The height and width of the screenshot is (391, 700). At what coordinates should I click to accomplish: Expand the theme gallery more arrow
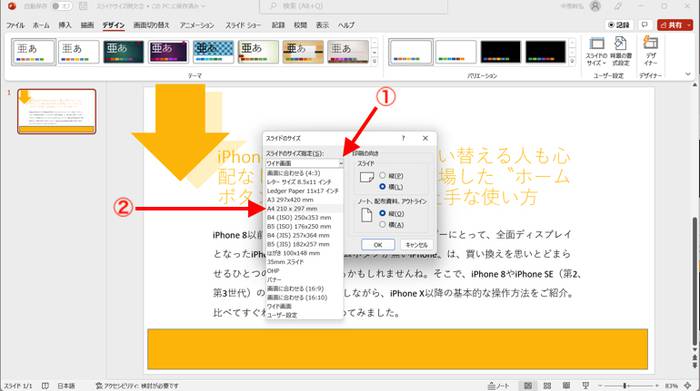pyautogui.click(x=375, y=61)
